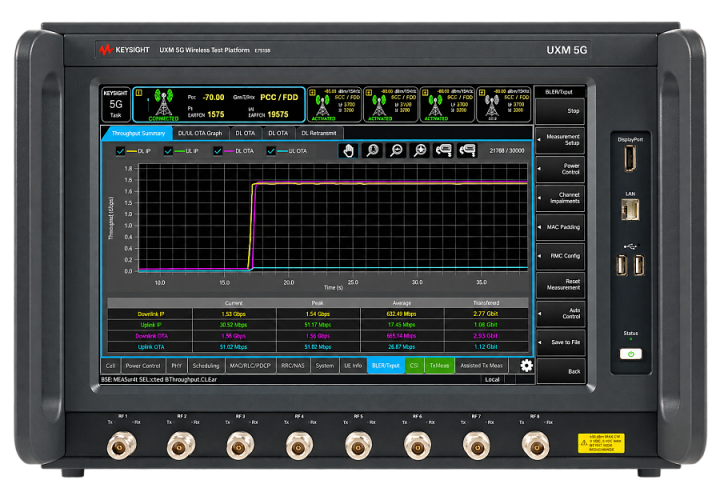Expand the Channel Impairments softkey
Image resolution: width=720 pixels, height=480 pixels.
pos(560,198)
